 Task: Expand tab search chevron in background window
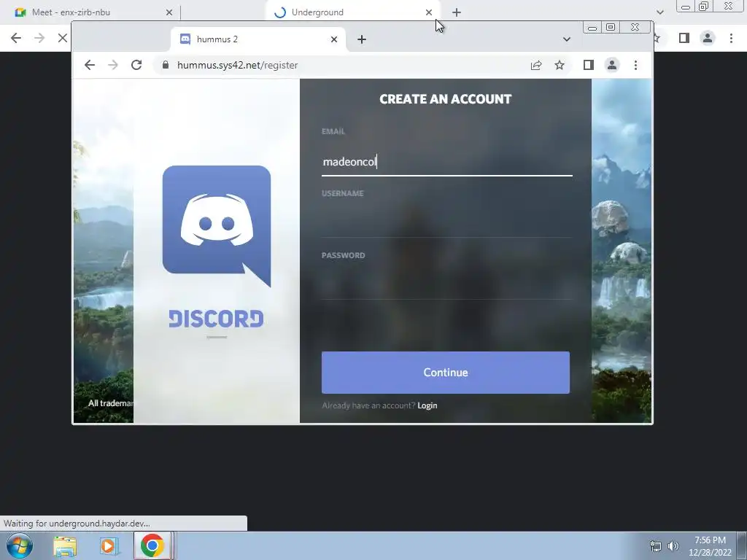[659, 12]
